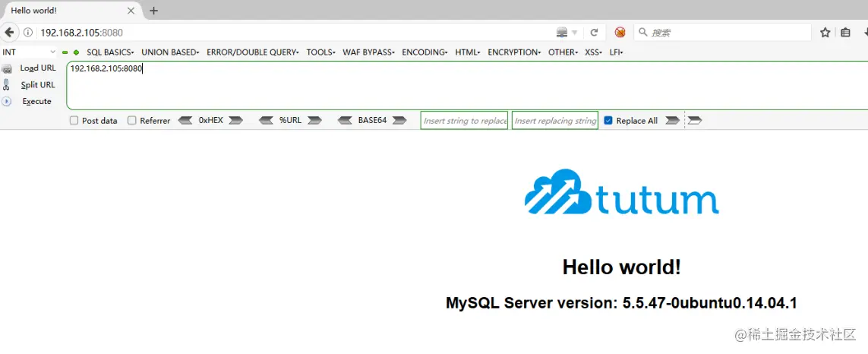Click the proxy server icon in address bar
This screenshot has width=868, height=354.
click(x=562, y=33)
